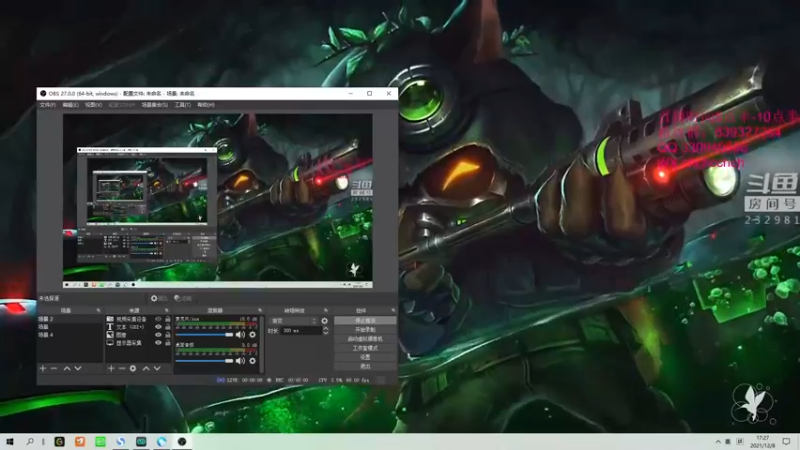Open the Windows Start menu

[x=10, y=441]
